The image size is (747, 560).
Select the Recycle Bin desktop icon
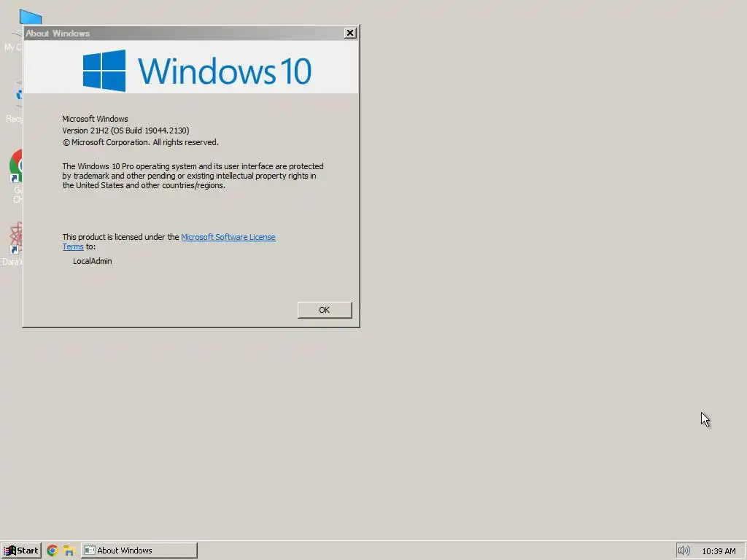tap(16, 101)
